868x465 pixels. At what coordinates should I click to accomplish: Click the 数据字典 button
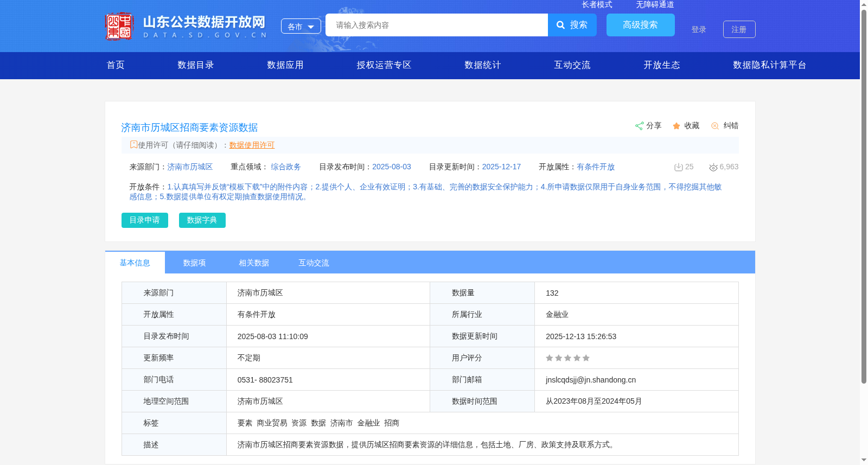tap(202, 220)
